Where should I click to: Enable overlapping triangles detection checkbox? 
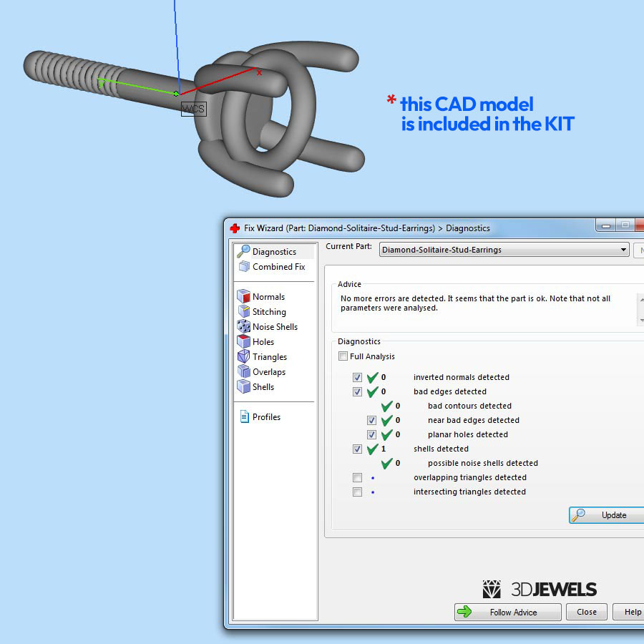tap(358, 477)
